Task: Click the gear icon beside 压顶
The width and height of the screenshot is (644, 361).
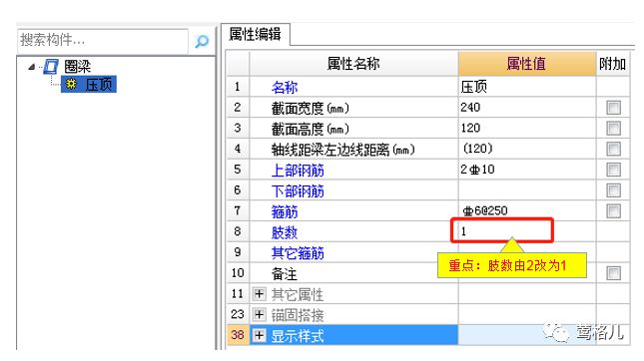Action: [72, 85]
